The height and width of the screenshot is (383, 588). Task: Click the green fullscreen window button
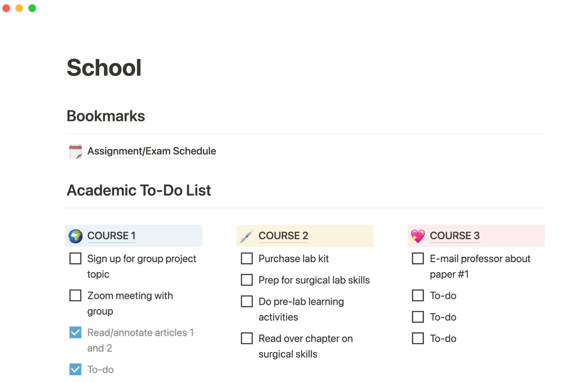(x=32, y=8)
